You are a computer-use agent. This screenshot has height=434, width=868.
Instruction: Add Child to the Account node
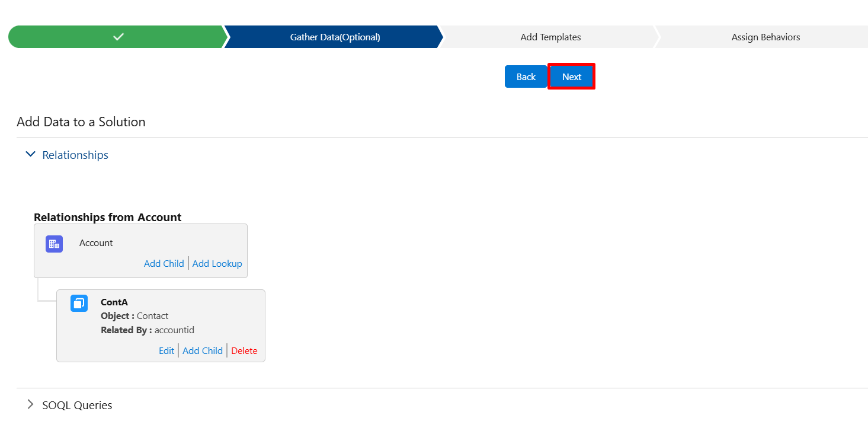pyautogui.click(x=164, y=263)
